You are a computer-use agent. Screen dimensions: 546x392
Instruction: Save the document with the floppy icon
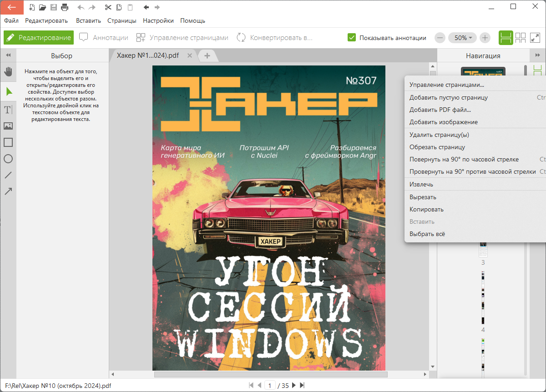54,7
